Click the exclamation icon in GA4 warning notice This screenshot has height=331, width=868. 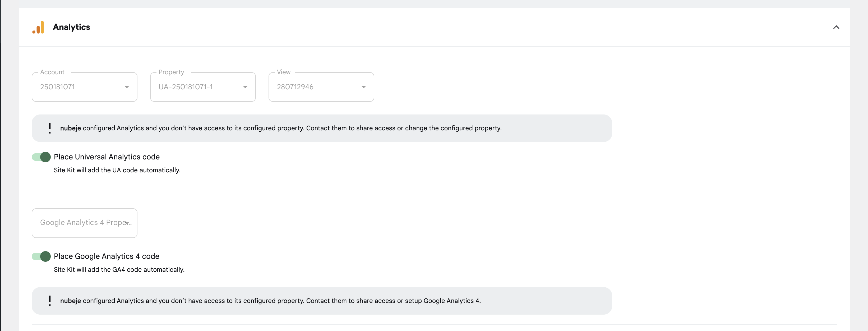[49, 301]
